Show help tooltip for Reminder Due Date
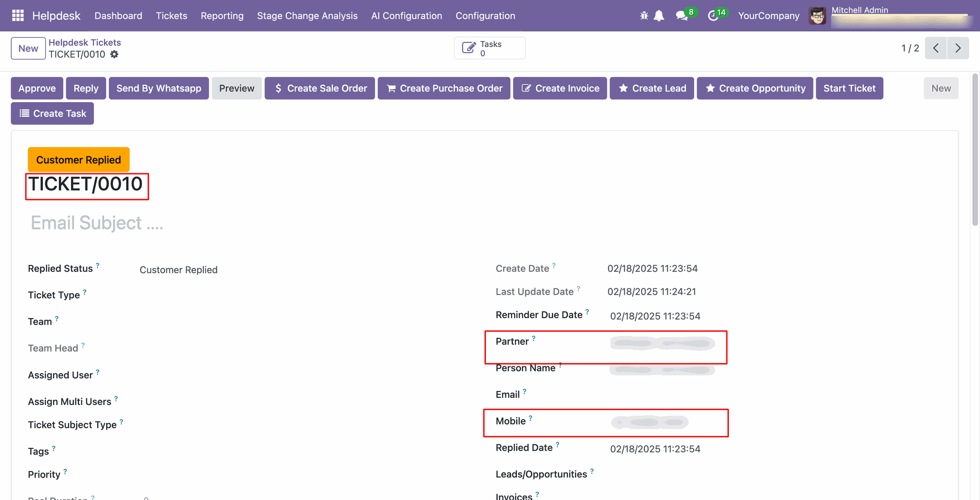Image resolution: width=980 pixels, height=500 pixels. point(587,312)
